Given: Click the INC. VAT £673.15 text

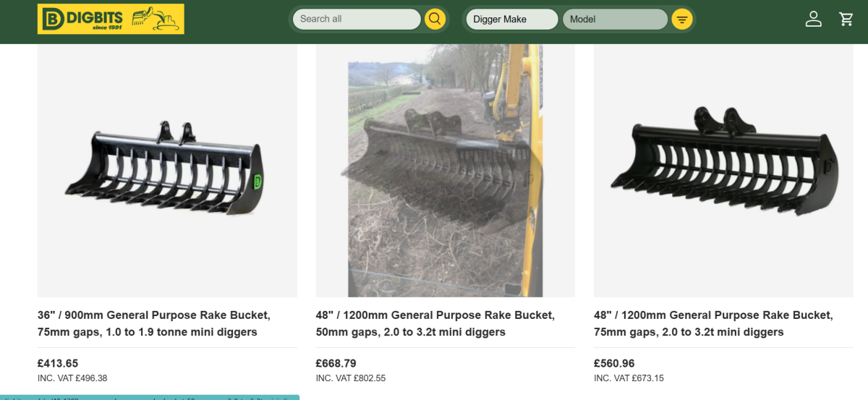Looking at the screenshot, I should [629, 378].
